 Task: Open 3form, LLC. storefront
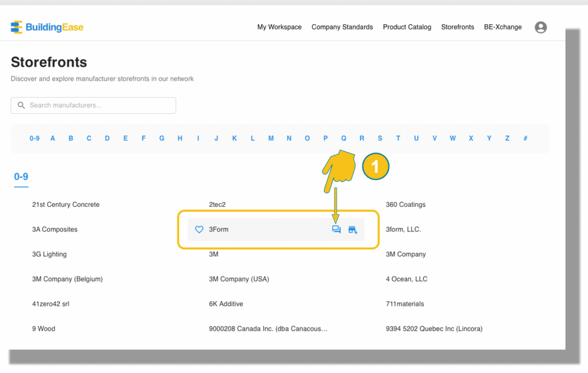[404, 229]
